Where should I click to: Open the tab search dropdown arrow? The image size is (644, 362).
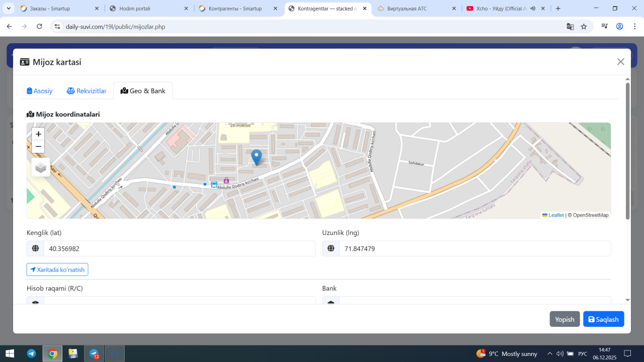(9, 9)
